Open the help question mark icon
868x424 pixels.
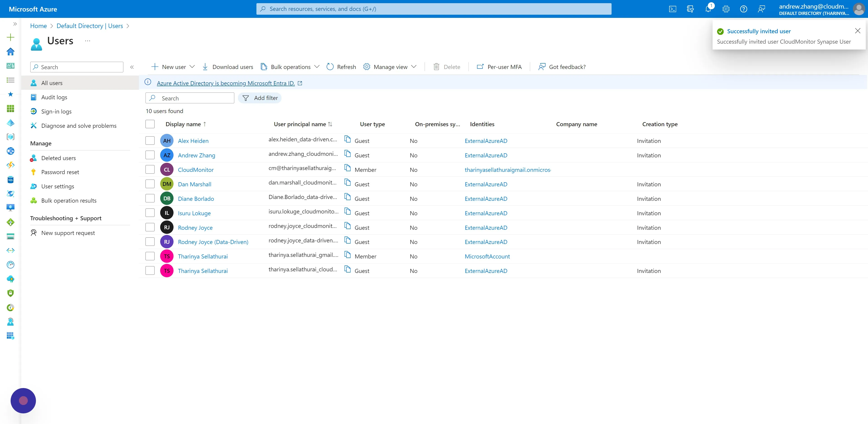coord(744,9)
